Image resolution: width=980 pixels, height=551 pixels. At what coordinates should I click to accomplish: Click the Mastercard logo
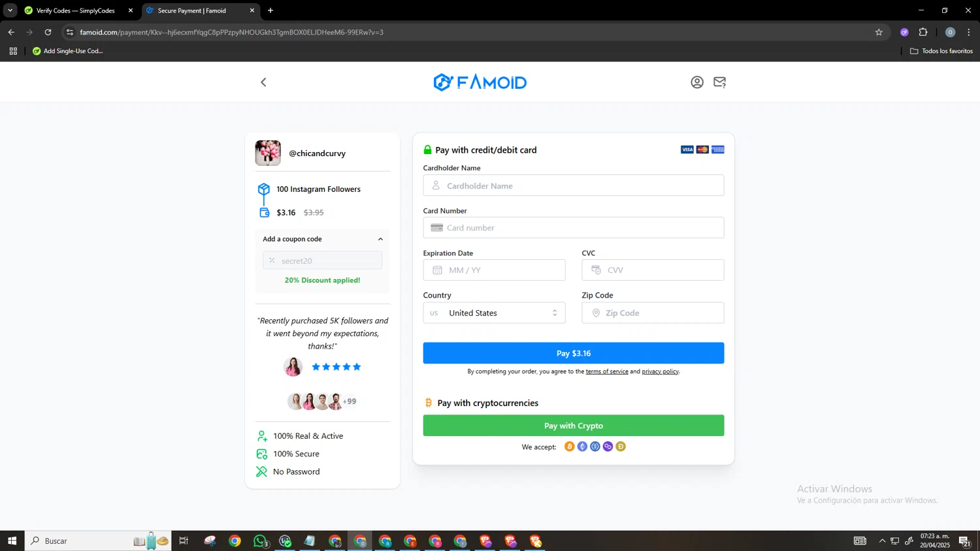(702, 150)
